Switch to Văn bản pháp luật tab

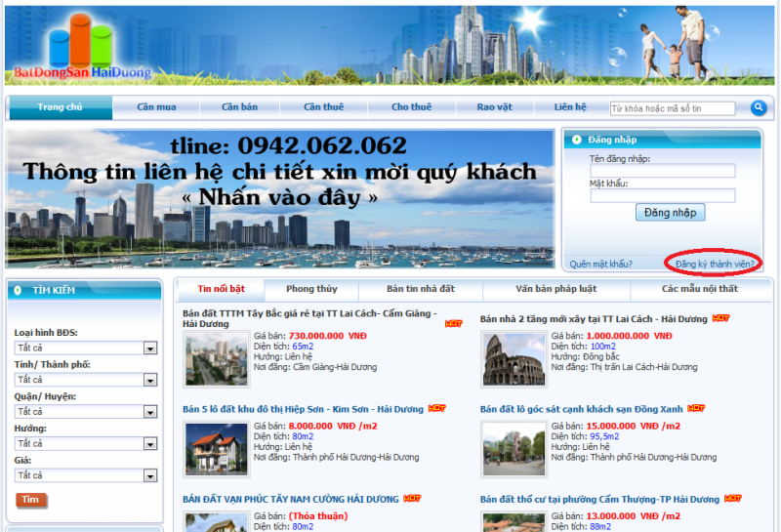pyautogui.click(x=556, y=289)
